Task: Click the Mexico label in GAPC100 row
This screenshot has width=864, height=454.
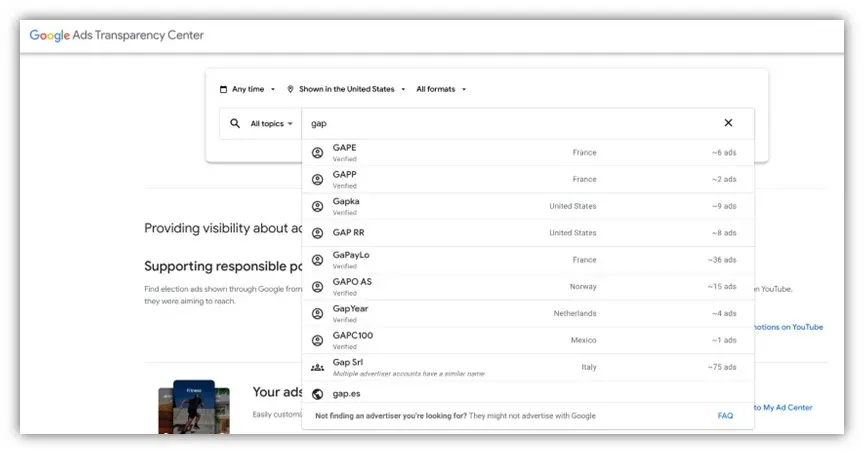Action: pos(584,340)
